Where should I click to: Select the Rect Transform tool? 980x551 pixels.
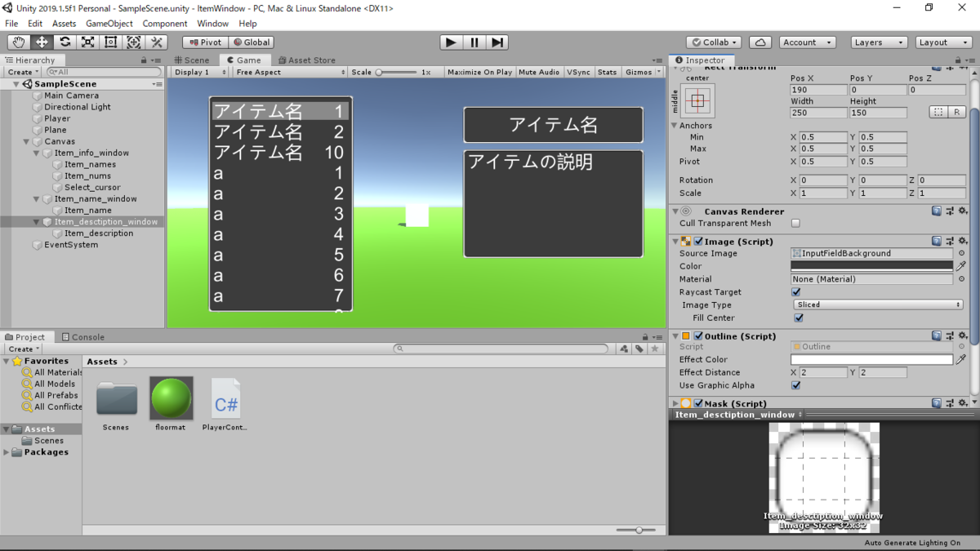click(x=110, y=42)
